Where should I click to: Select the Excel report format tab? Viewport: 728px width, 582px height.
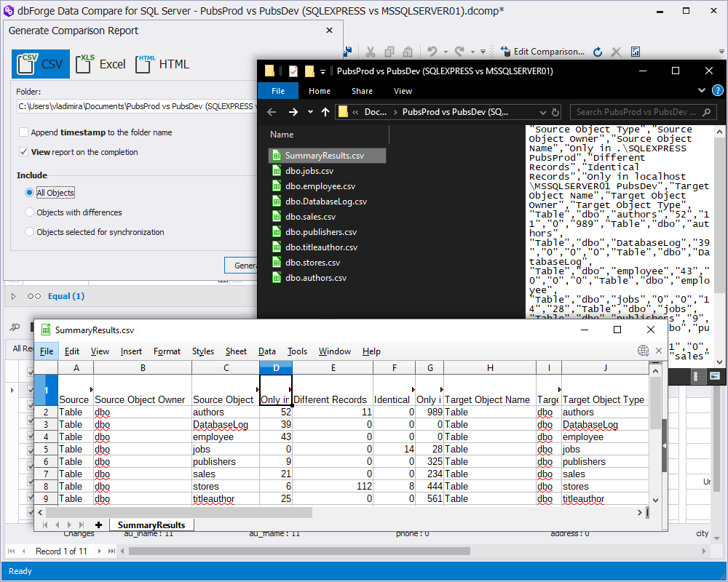tap(100, 64)
